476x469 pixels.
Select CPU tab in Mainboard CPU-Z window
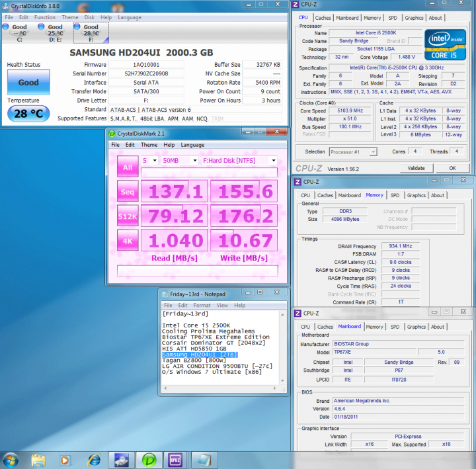(x=305, y=327)
